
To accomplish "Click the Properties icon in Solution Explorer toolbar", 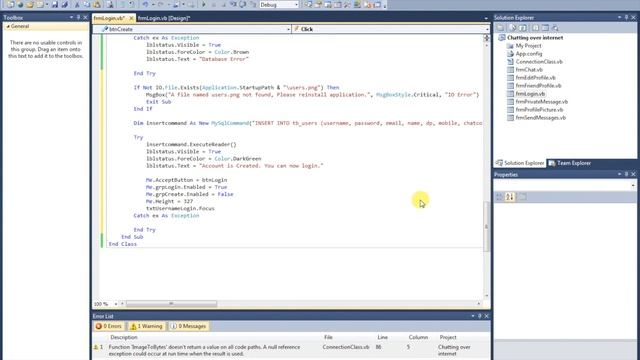I will 500,28.
